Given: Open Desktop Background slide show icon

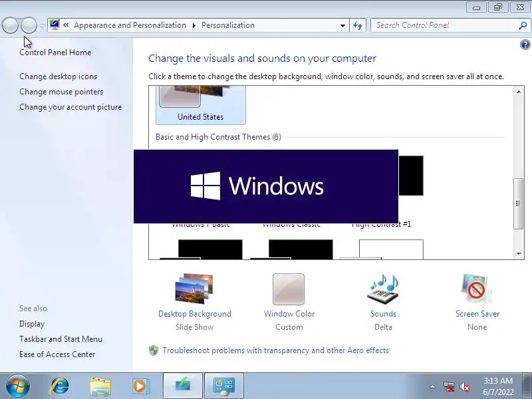Looking at the screenshot, I should click(194, 289).
